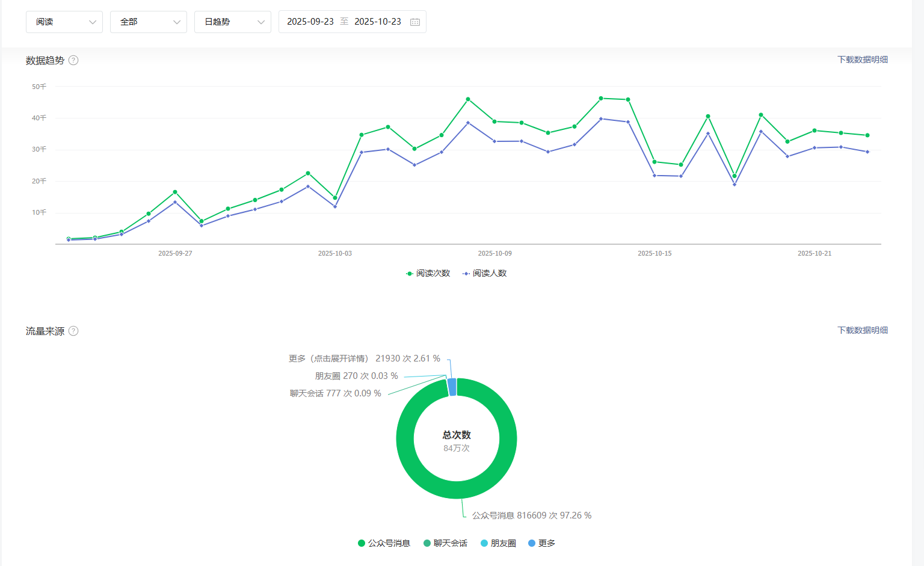This screenshot has height=566, width=924.
Task: Click end date 2025-10-23 field
Action: coord(377,22)
